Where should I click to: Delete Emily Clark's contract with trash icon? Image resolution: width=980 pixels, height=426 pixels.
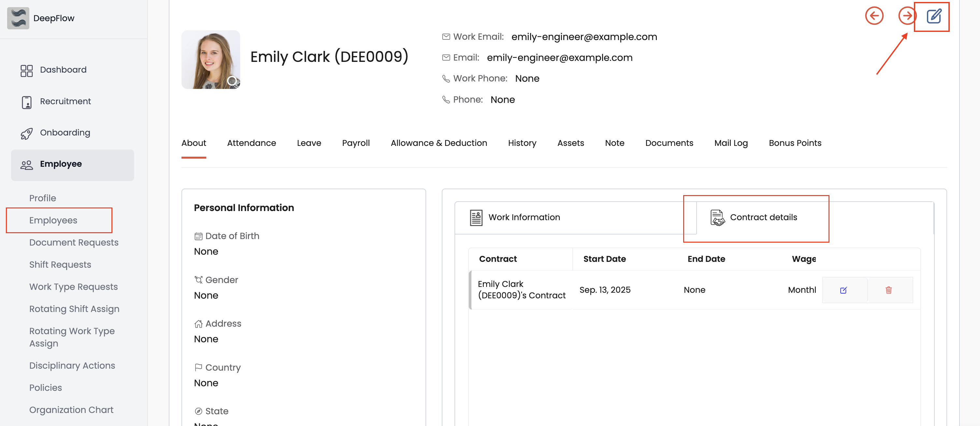(x=888, y=290)
